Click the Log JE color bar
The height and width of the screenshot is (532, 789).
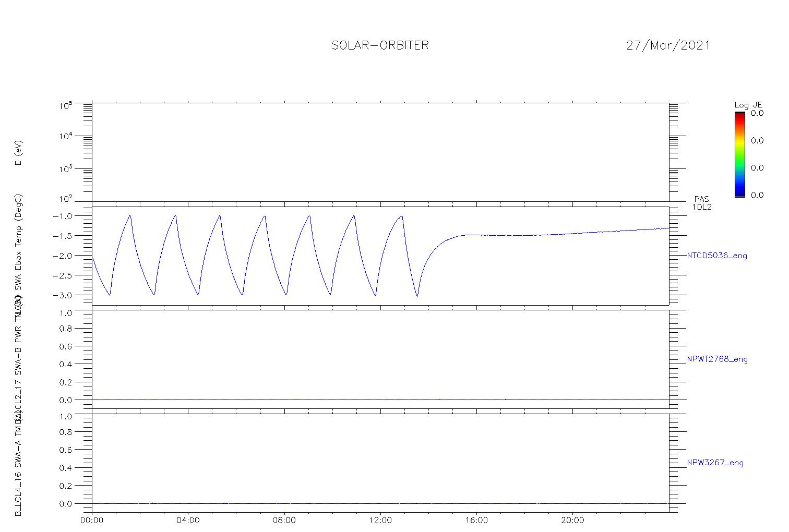point(739,154)
